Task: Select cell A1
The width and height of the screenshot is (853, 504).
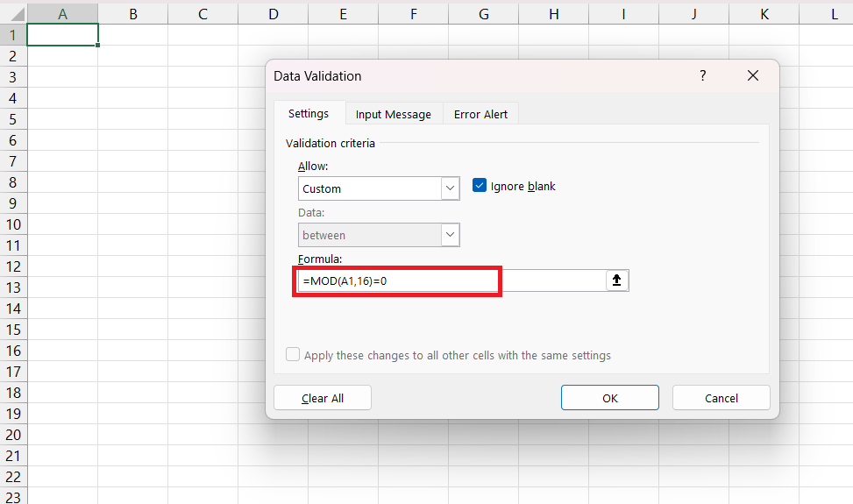Action: point(62,35)
